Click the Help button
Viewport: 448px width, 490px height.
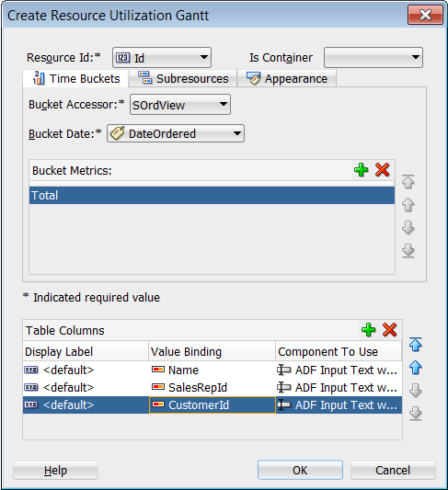(55, 470)
